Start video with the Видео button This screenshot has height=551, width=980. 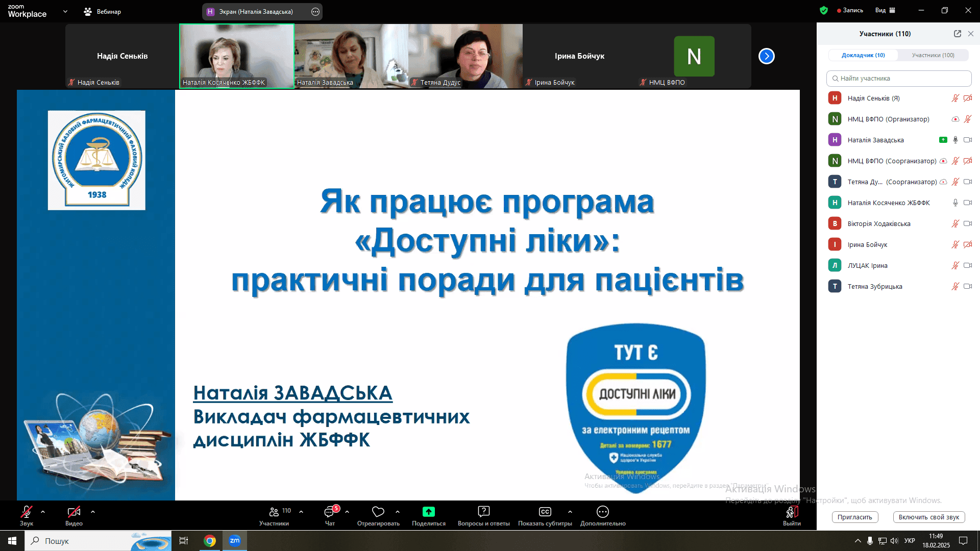click(x=74, y=515)
